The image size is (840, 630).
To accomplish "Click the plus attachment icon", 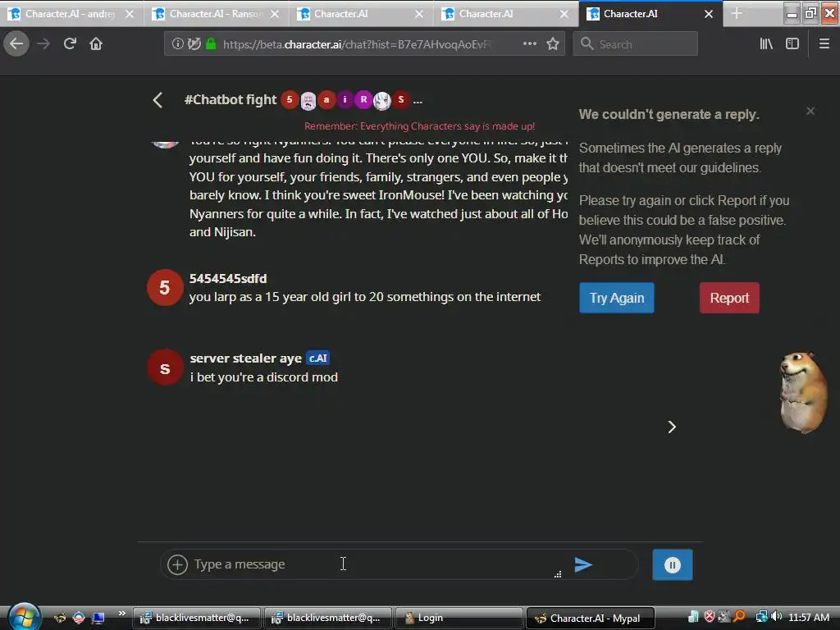I will pos(177,564).
